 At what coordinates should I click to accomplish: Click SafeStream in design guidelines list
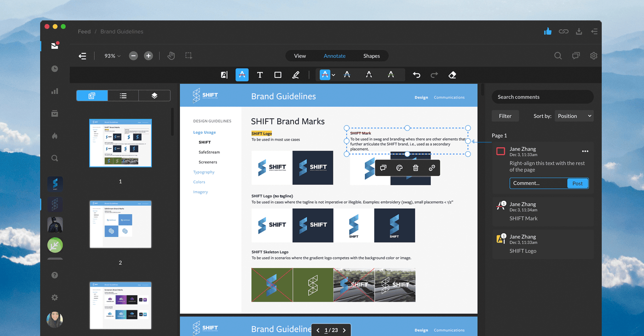tap(209, 152)
